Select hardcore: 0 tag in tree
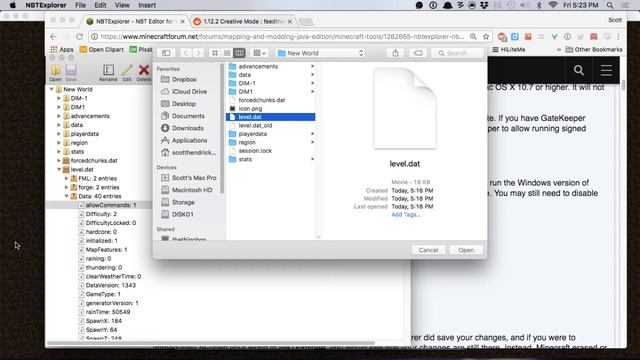 101,232
